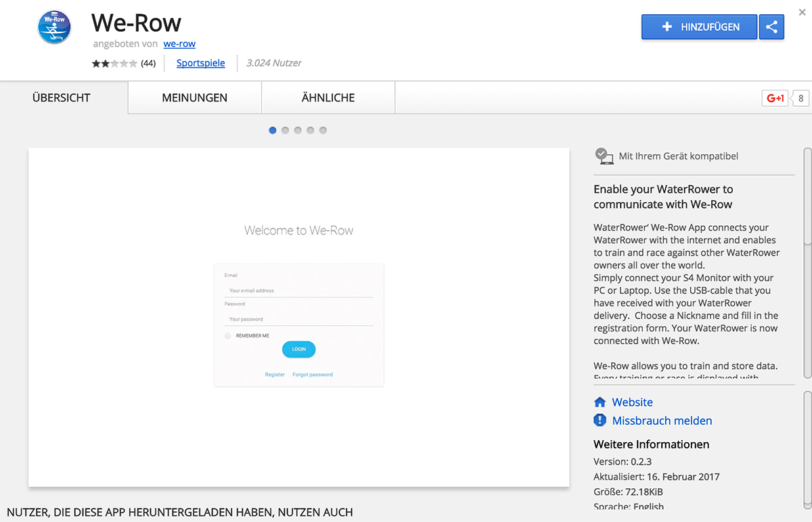Click the warning icon beside Missbrauch melden

[600, 421]
